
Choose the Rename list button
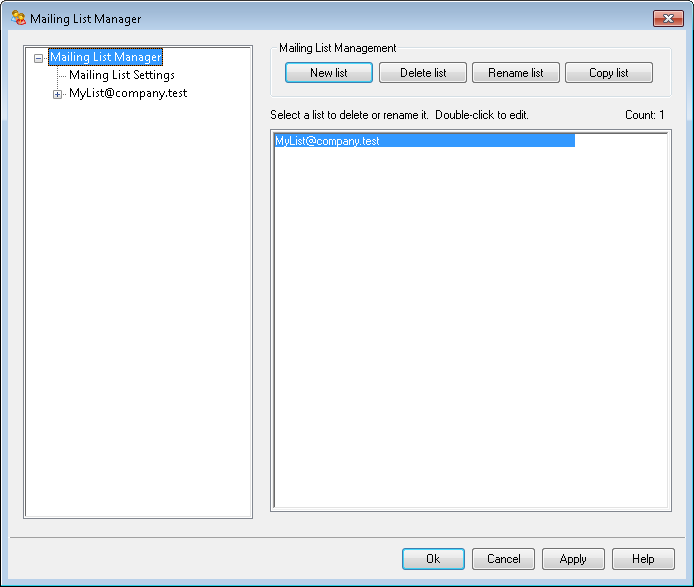515,73
